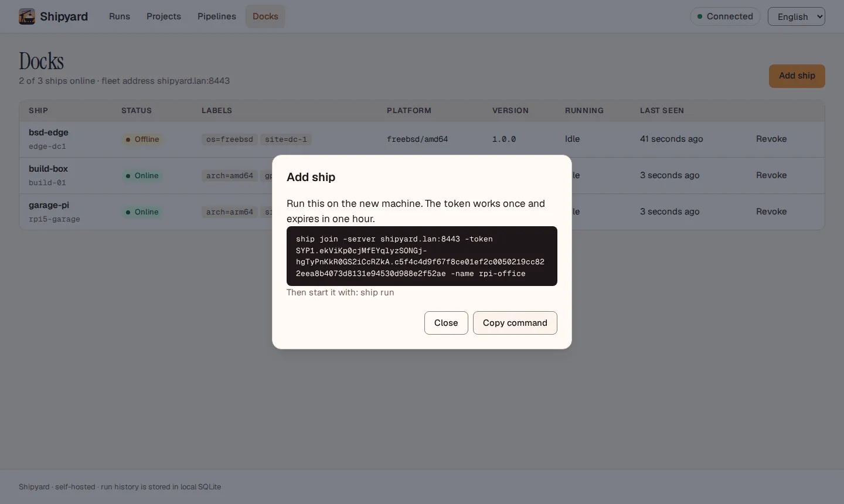Click the bsd-edge ship name
The image size is (844, 504).
49,132
